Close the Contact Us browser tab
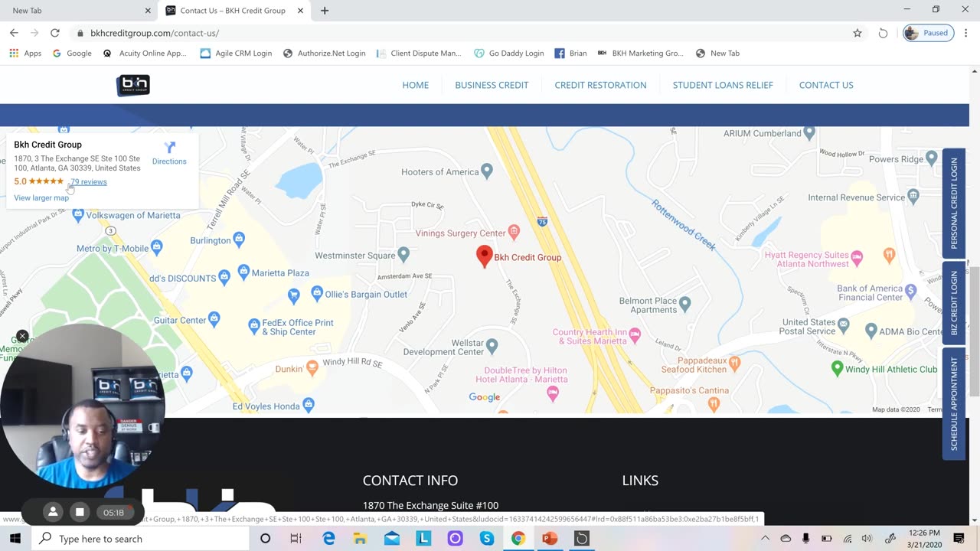Image resolution: width=980 pixels, height=551 pixels. pyautogui.click(x=301, y=11)
